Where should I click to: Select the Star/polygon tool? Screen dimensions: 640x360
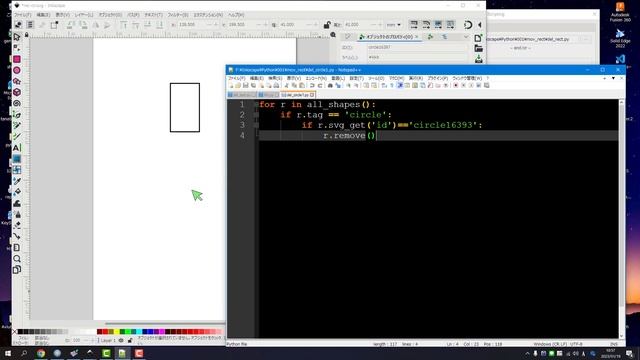click(17, 81)
